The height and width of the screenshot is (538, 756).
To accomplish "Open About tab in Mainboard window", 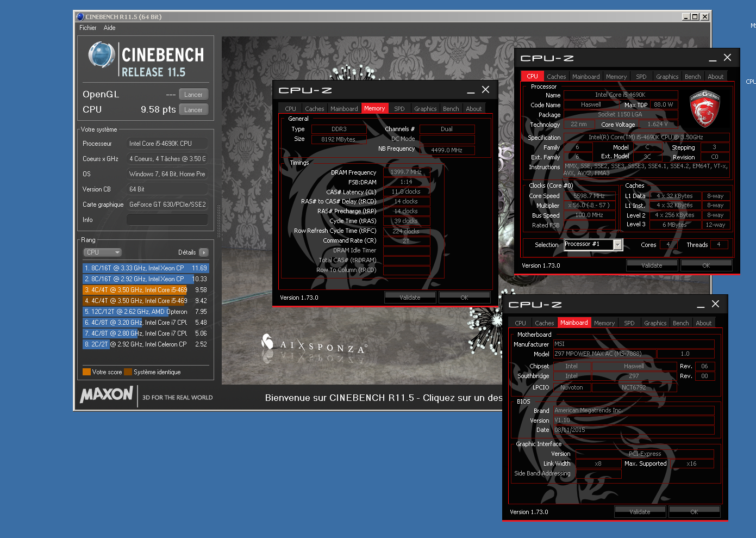I will [703, 323].
